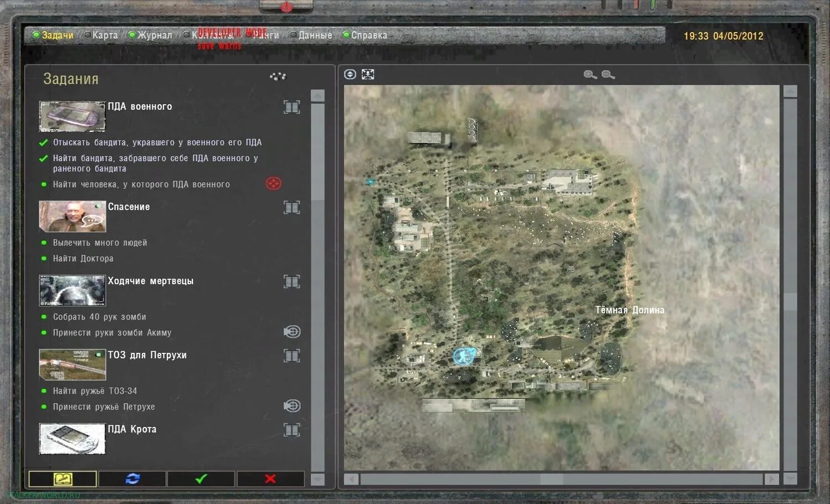
Task: Click the ПДА Крота task title
Action: tap(132, 429)
